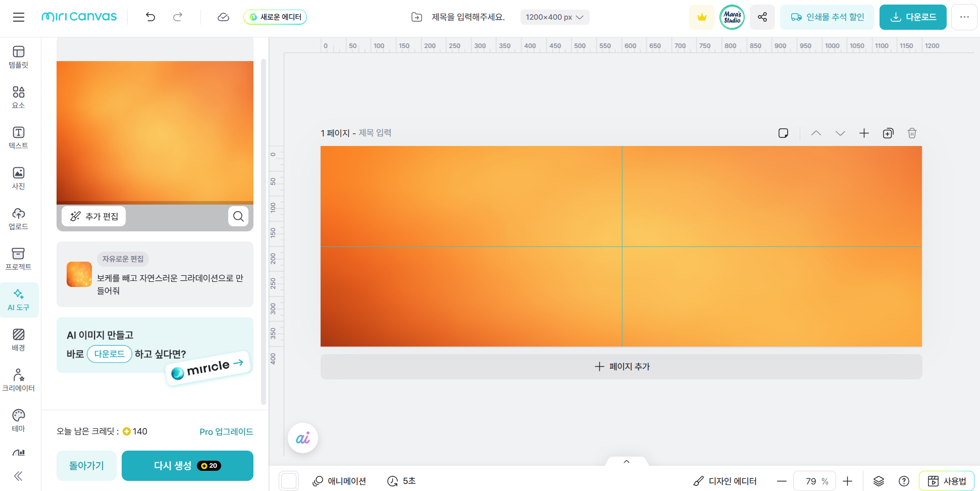Open the 배경 background panel

pos(19,339)
